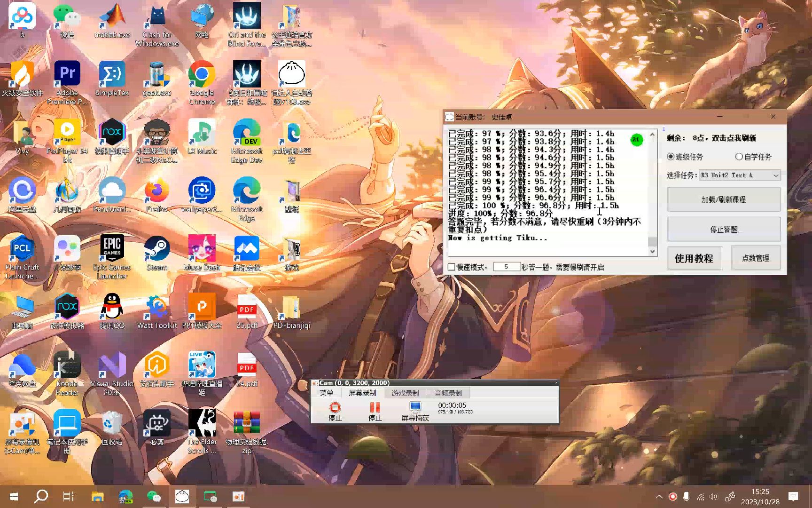
Task: Click log scrollbar up arrow
Action: click(652, 134)
